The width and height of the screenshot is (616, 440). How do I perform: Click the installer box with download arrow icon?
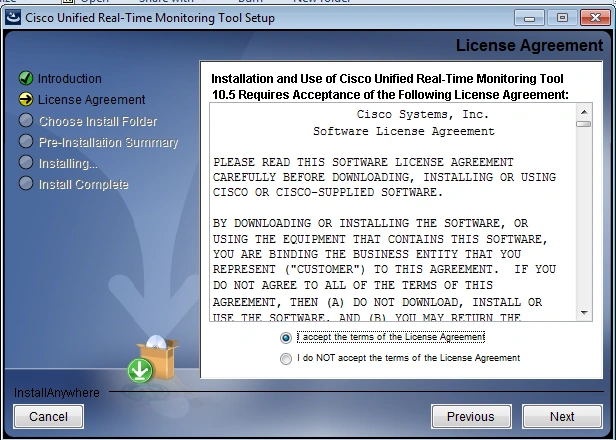click(x=153, y=359)
